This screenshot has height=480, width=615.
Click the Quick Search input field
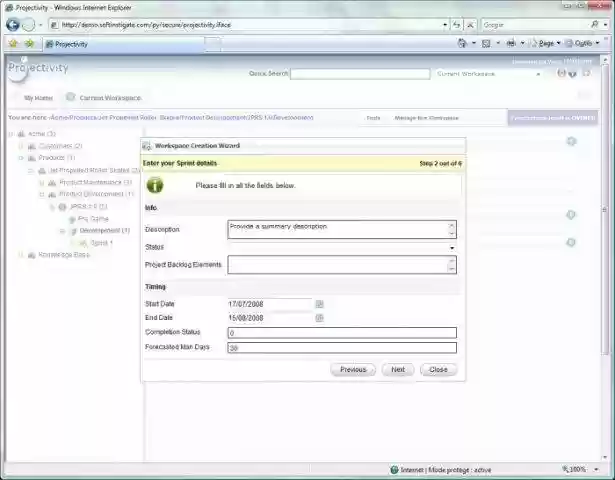(360, 74)
